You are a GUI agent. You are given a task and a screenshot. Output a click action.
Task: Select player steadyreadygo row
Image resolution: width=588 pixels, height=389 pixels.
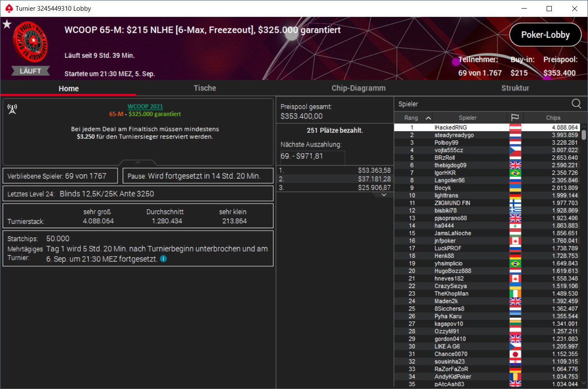(487, 135)
